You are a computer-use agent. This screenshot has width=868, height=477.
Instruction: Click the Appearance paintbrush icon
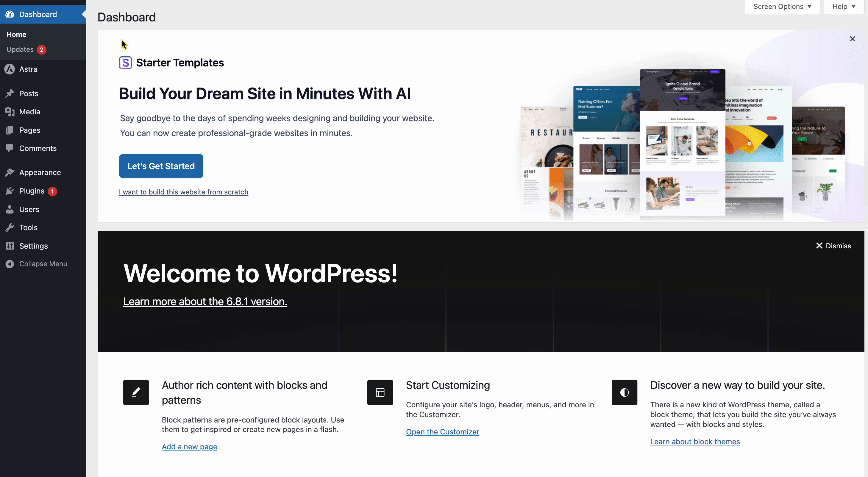coord(10,173)
